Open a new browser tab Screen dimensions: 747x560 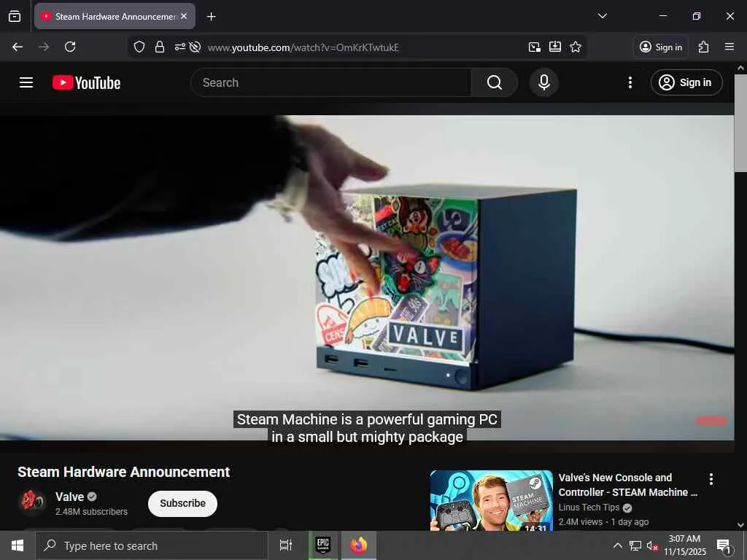coord(211,17)
